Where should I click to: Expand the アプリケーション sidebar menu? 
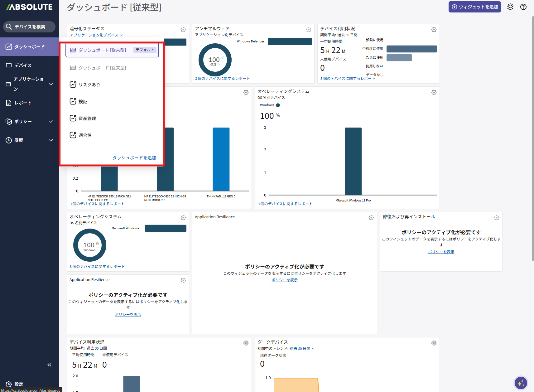[51, 84]
